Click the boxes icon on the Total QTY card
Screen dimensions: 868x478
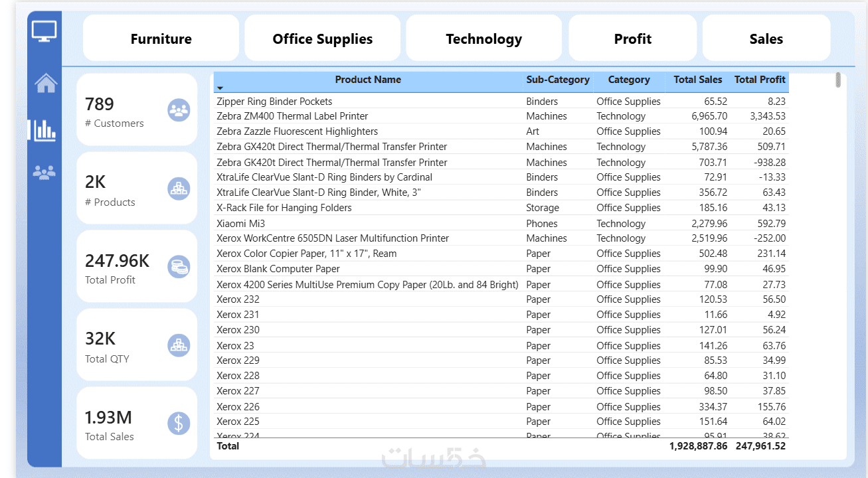[179, 345]
